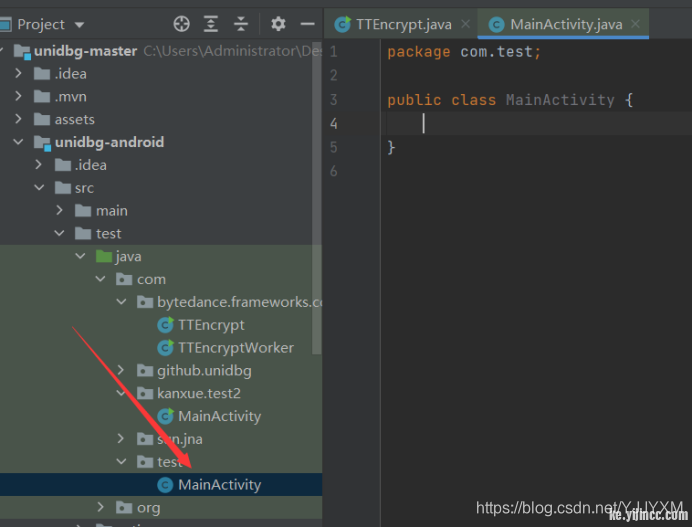
Task: Hide the Project panel with minus icon
Action: [x=307, y=24]
